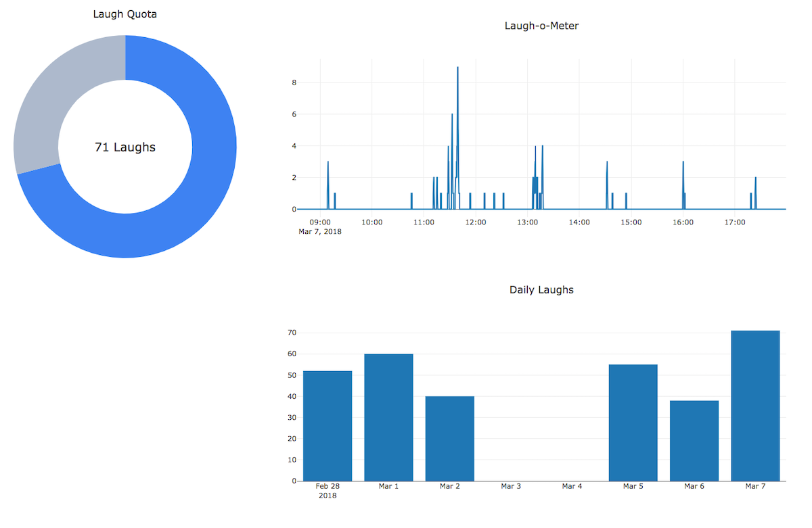The width and height of the screenshot is (812, 528).
Task: Click the '09:00' x-axis label
Action: (320, 222)
